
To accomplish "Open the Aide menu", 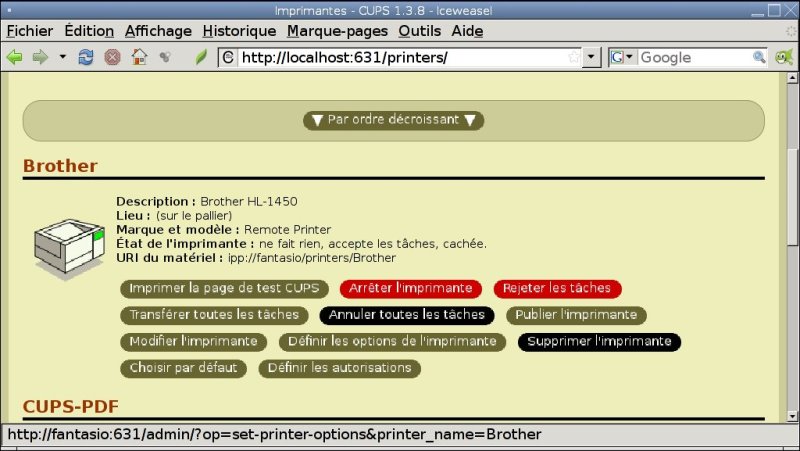I will click(x=467, y=31).
